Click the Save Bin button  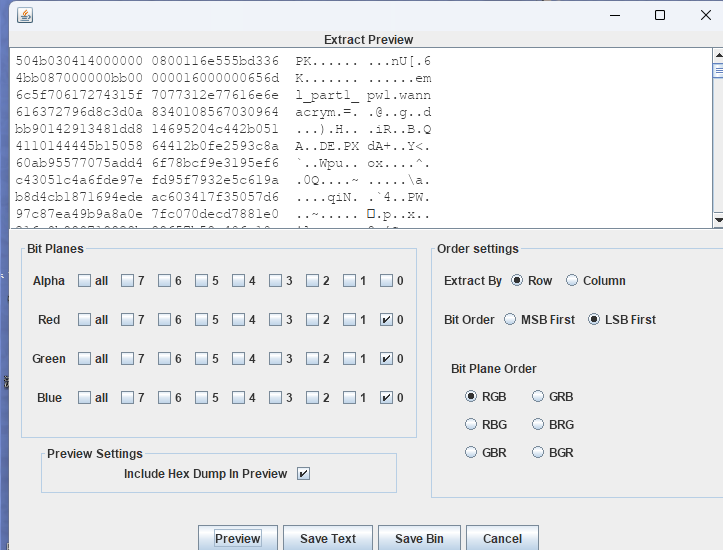click(419, 538)
